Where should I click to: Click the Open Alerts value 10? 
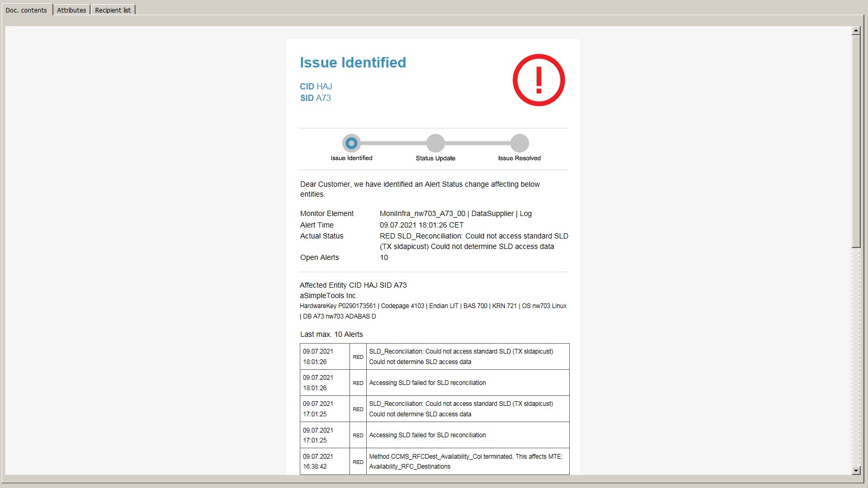pos(384,257)
